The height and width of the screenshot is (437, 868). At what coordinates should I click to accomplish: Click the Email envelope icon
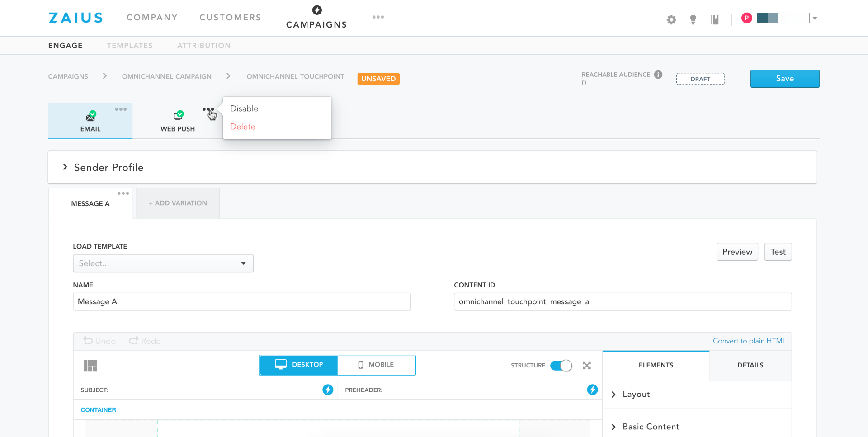(91, 116)
